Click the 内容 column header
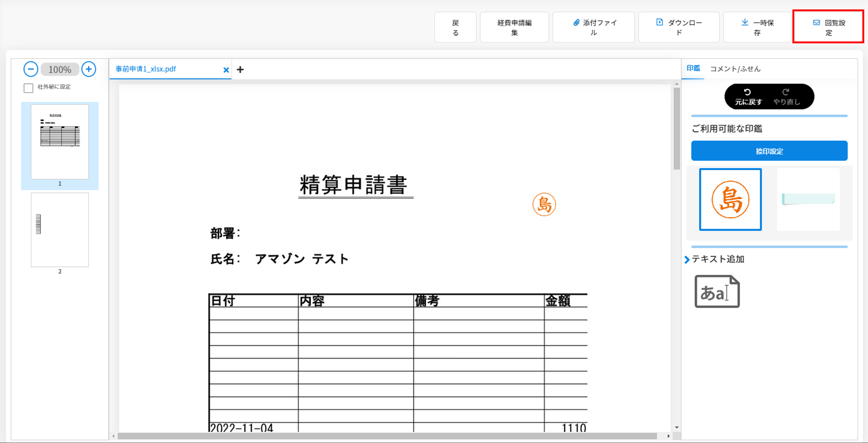The height and width of the screenshot is (443, 868). pyautogui.click(x=312, y=301)
